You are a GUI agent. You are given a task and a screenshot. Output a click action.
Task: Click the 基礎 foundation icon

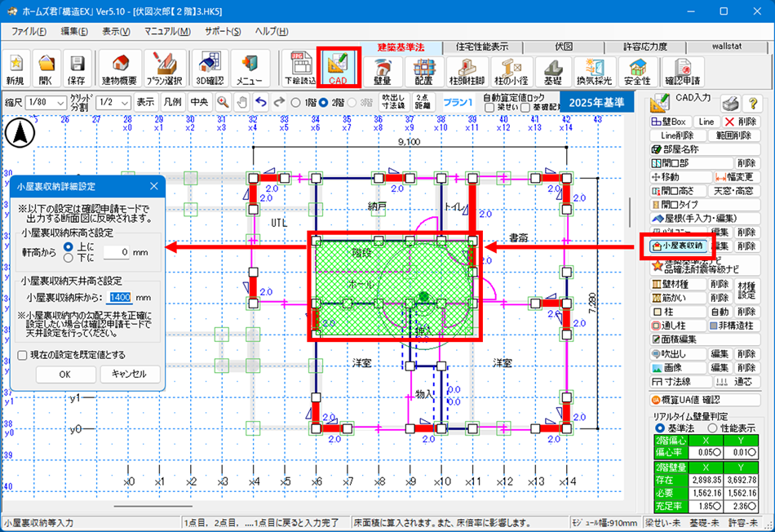[554, 71]
